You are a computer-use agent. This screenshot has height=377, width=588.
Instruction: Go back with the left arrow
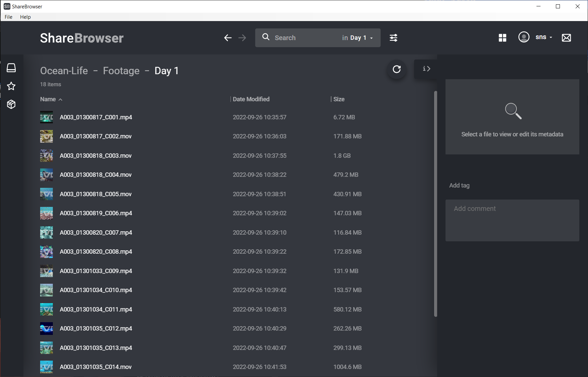[228, 38]
